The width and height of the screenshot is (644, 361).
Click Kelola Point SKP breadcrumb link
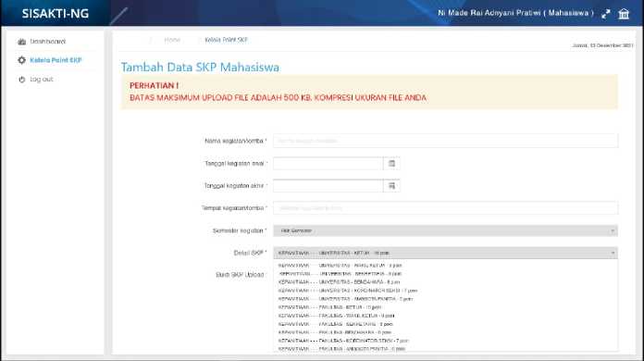(227, 40)
